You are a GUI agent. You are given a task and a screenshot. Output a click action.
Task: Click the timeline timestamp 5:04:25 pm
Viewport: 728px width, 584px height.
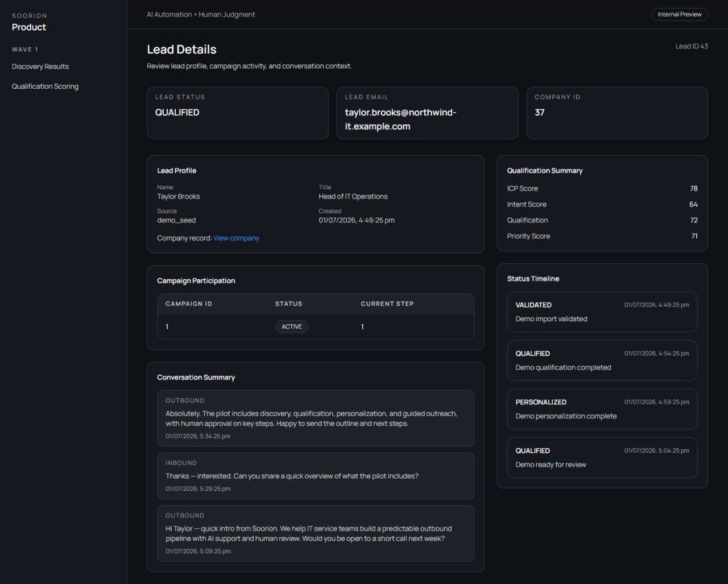pos(657,451)
